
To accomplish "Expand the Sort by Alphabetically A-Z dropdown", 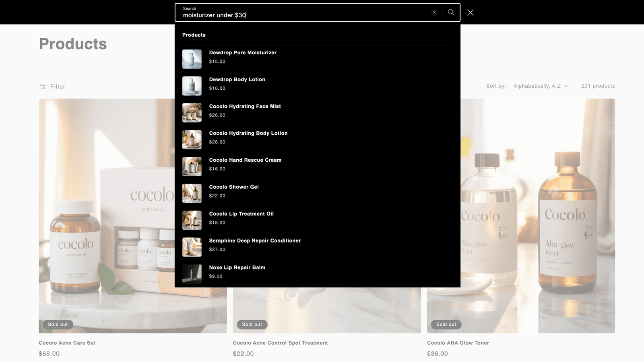I will [x=540, y=86].
